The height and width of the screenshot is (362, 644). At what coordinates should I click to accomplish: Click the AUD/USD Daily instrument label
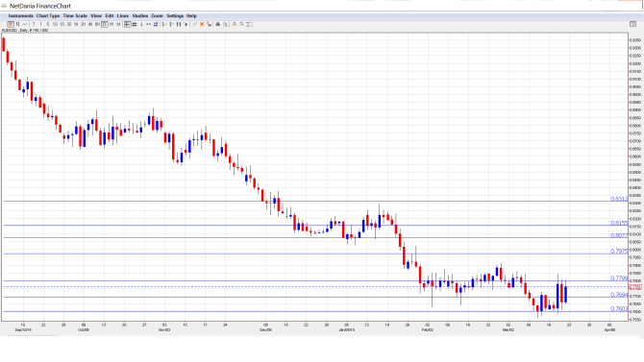[25, 31]
